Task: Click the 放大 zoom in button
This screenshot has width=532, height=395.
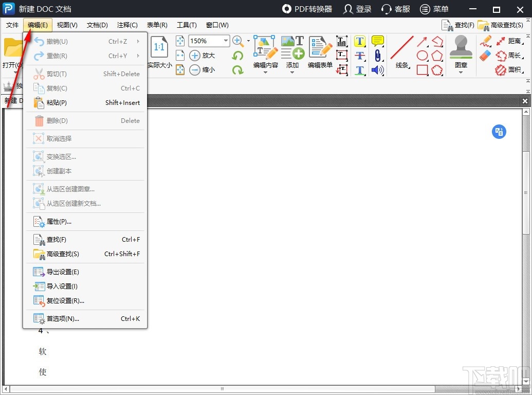Action: 203,56
